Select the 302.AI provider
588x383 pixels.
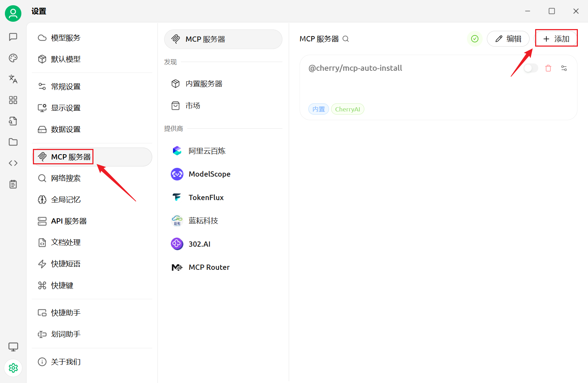pyautogui.click(x=223, y=244)
